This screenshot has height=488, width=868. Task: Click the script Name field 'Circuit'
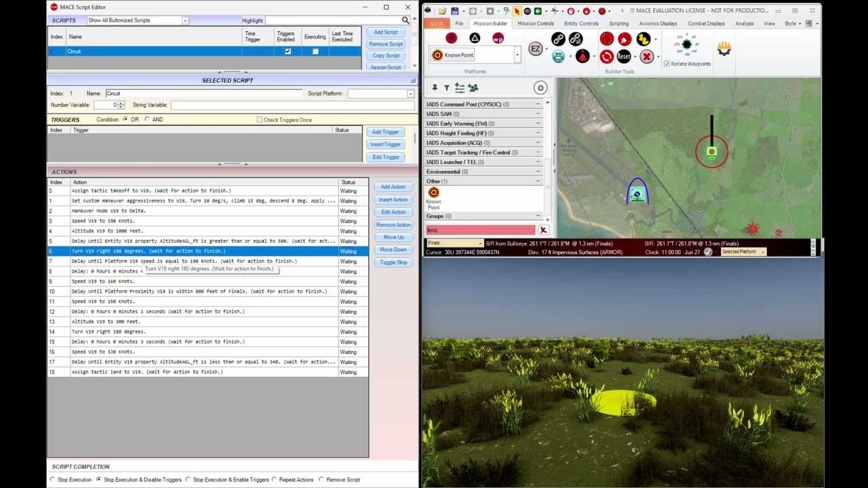point(203,94)
